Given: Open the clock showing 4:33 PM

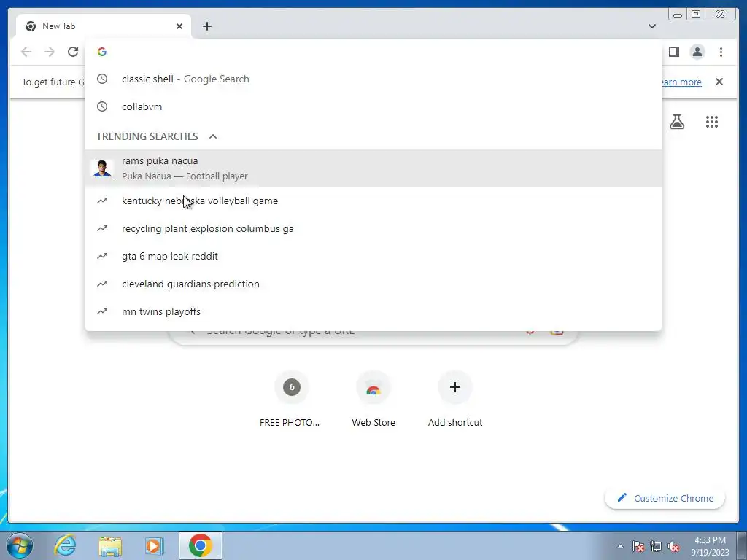Looking at the screenshot, I should click(710, 546).
